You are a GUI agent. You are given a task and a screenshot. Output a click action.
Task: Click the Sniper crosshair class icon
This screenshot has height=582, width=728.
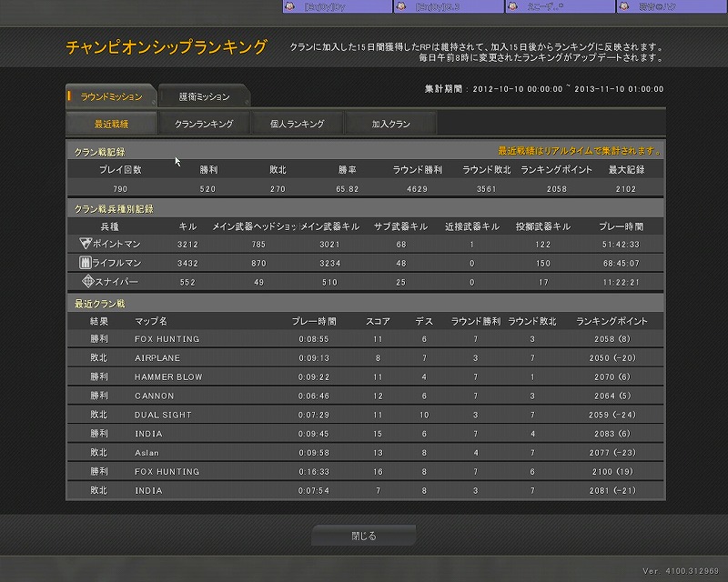point(88,282)
